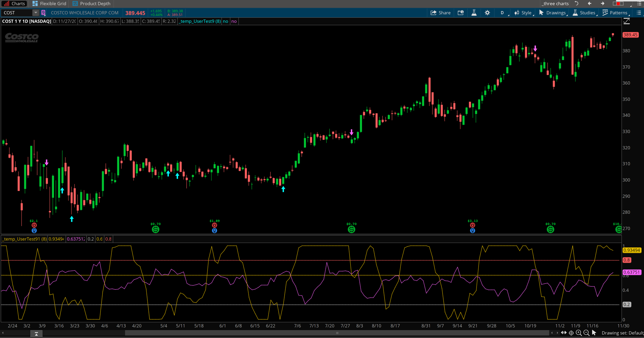The image size is (644, 338).
Task: Click the blue lightbulb icon under $3.13
Action: 472,230
